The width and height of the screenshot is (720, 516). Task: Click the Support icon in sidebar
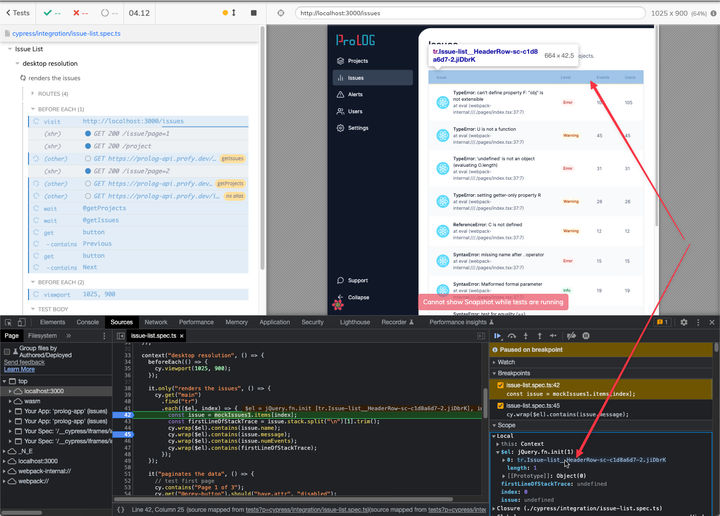coord(340,280)
